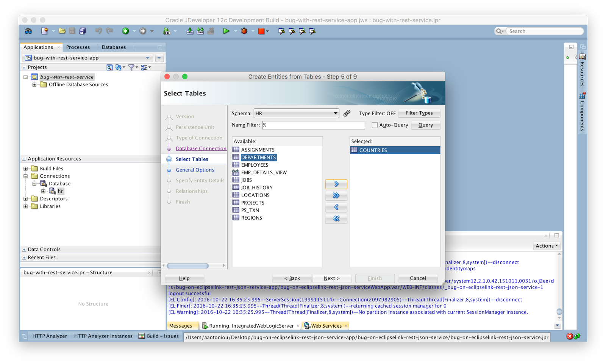Open the SQL worksheet toolbar icon
This screenshot has height=364, width=606.
tap(167, 31)
